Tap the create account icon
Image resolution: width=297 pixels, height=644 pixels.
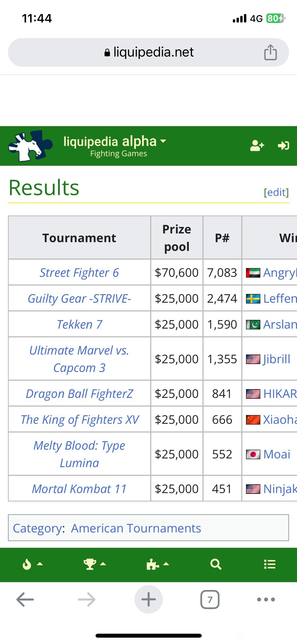(257, 145)
